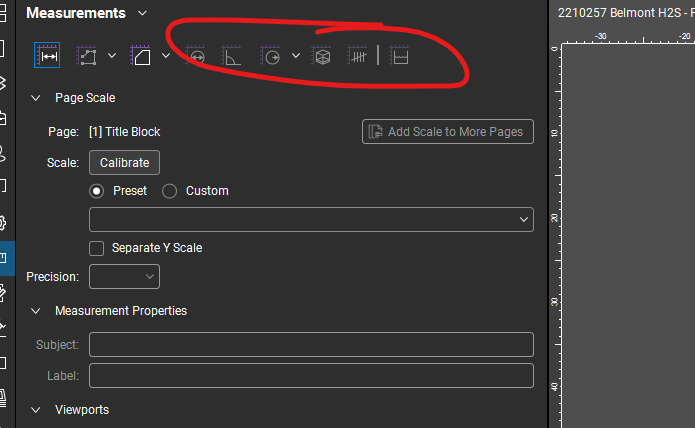Click the Calibrate button
The height and width of the screenshot is (428, 695).
point(125,163)
